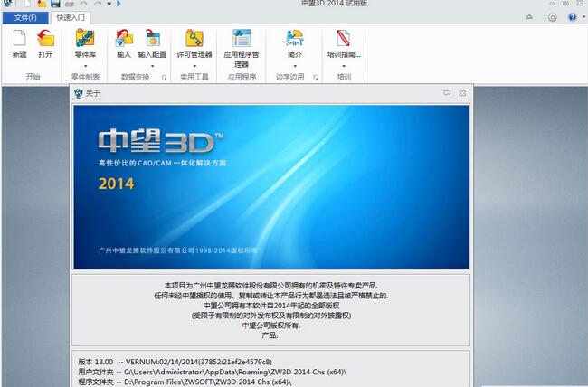
Task: Click the 中望公司版权所有 text line
Action: coord(271,326)
